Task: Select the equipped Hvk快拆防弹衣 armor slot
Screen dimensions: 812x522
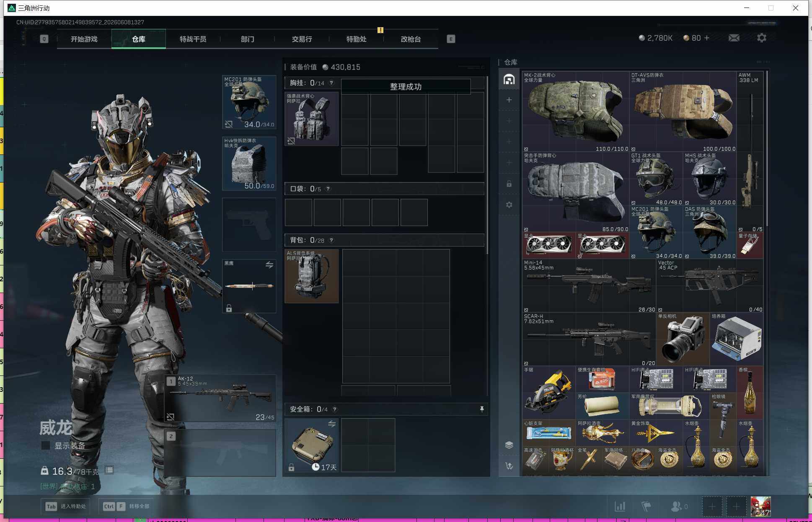Action: [249, 164]
